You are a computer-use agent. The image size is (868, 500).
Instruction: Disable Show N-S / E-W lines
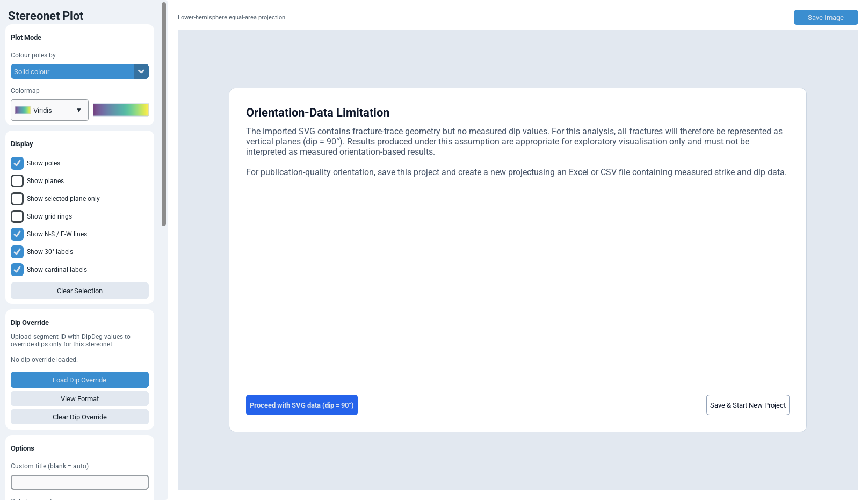[17, 234]
